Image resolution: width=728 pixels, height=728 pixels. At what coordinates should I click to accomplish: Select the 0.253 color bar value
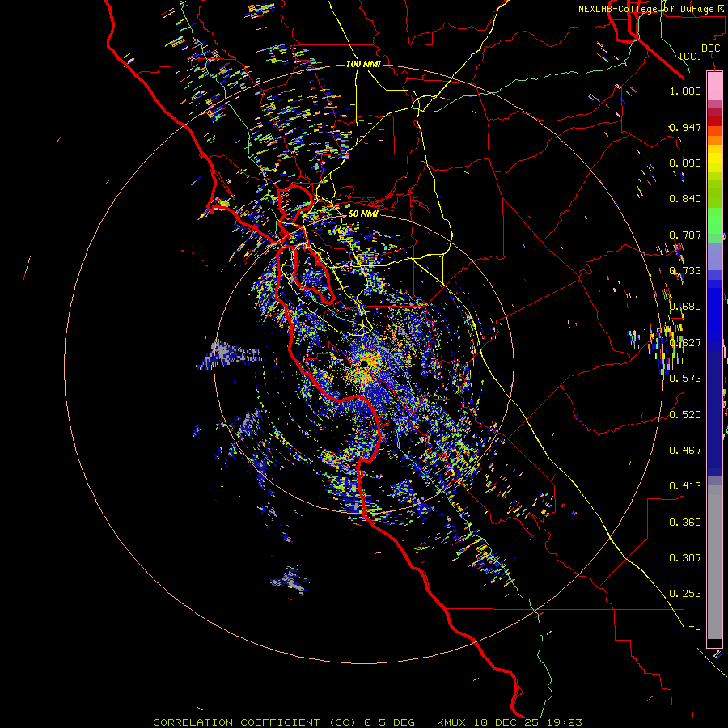point(685,594)
